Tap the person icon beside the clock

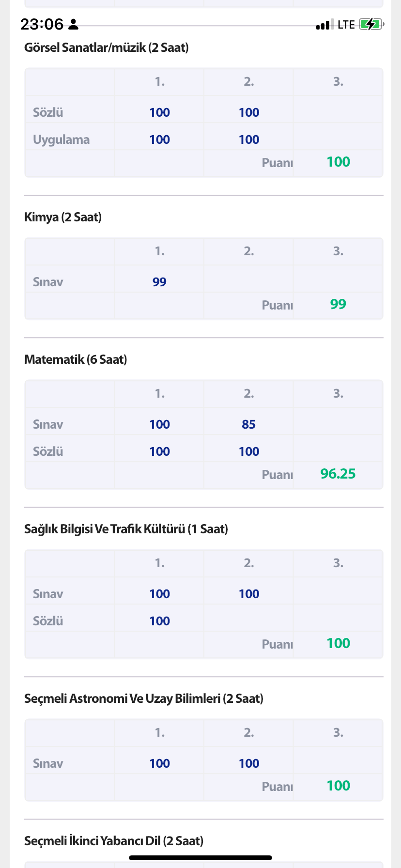coord(74,24)
